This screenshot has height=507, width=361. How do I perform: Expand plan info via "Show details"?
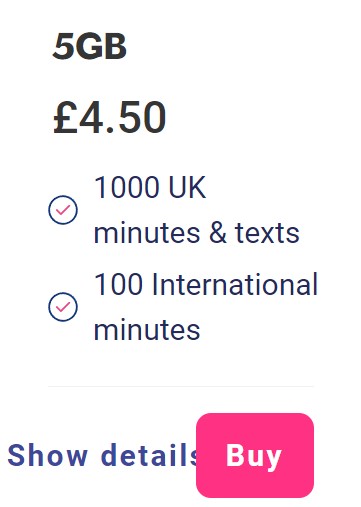(x=103, y=455)
